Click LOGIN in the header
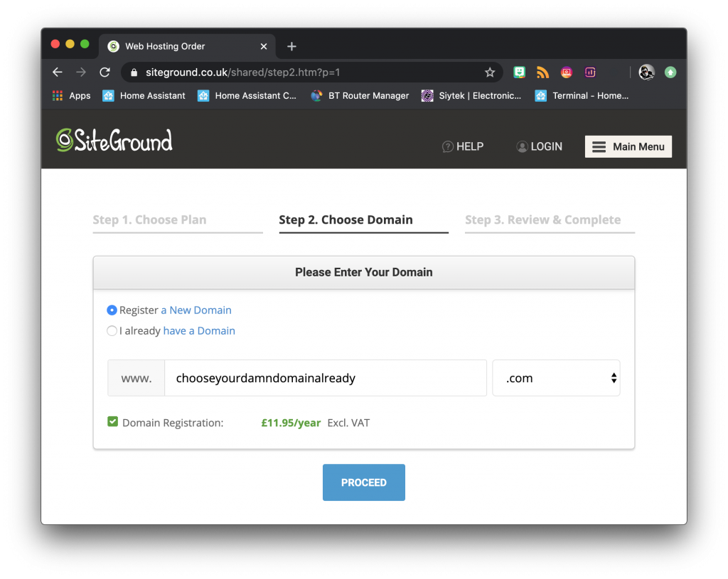 click(539, 146)
